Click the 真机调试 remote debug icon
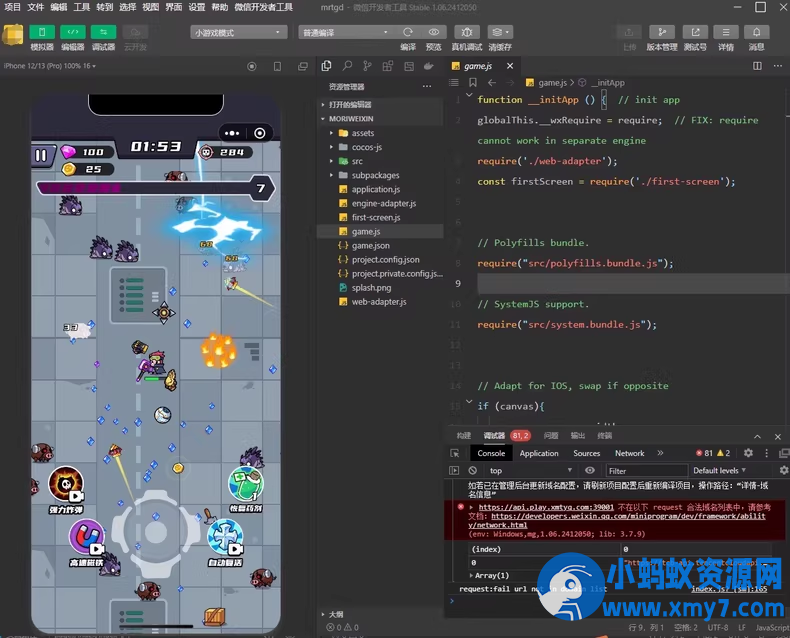The height and width of the screenshot is (638, 790). [x=466, y=32]
